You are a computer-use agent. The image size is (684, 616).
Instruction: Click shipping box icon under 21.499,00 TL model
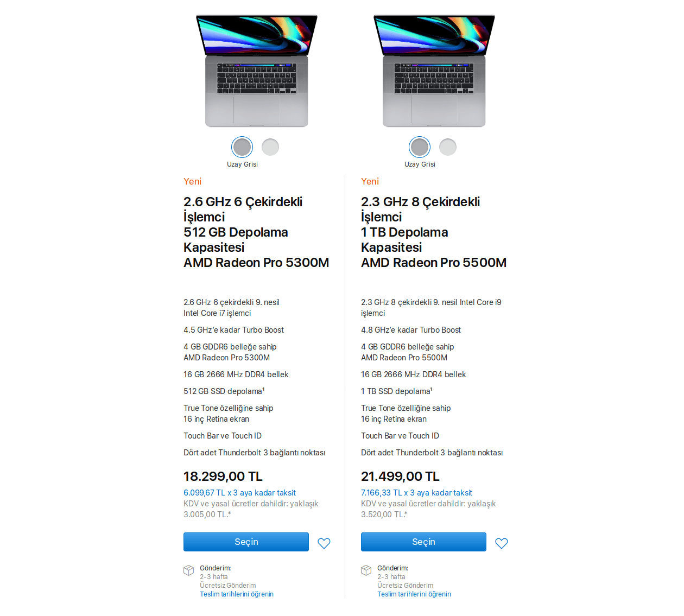366,570
